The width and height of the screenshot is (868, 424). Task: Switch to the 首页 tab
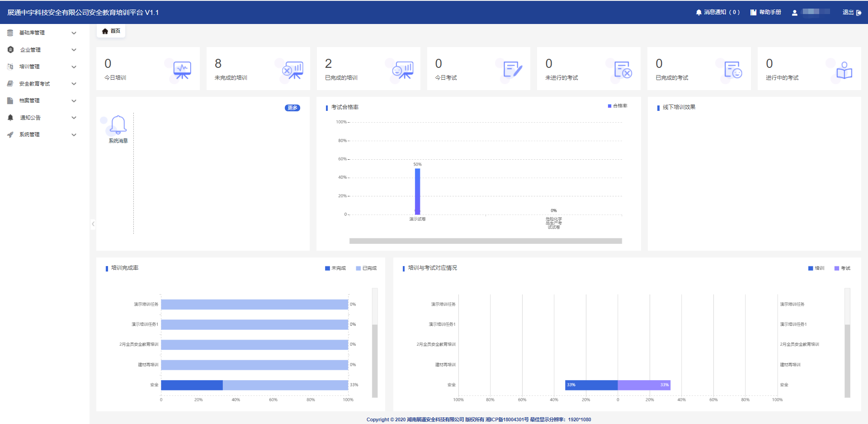pos(111,31)
